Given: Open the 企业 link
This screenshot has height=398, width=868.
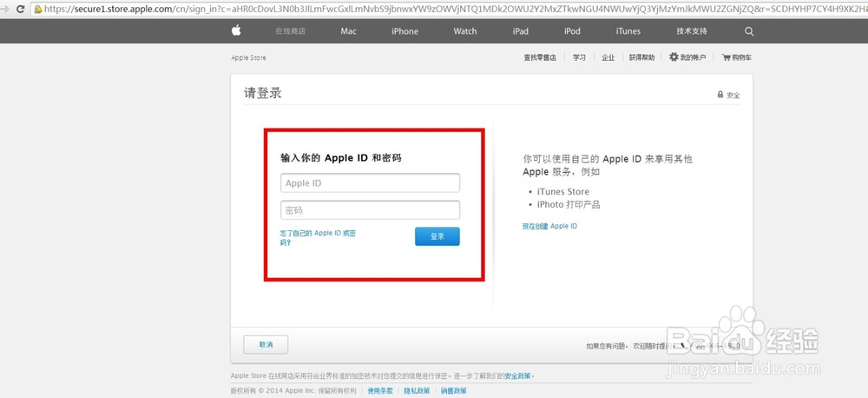Looking at the screenshot, I should click(x=608, y=57).
